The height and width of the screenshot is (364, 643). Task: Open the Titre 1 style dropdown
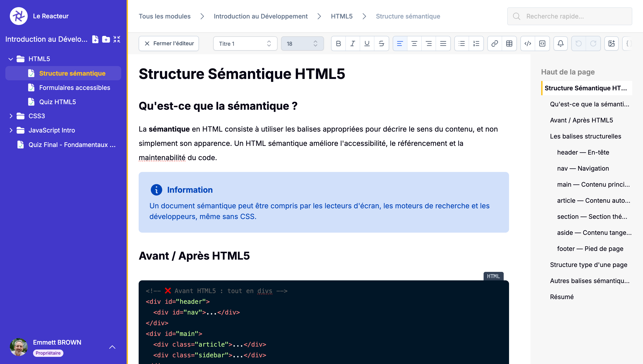pos(245,43)
